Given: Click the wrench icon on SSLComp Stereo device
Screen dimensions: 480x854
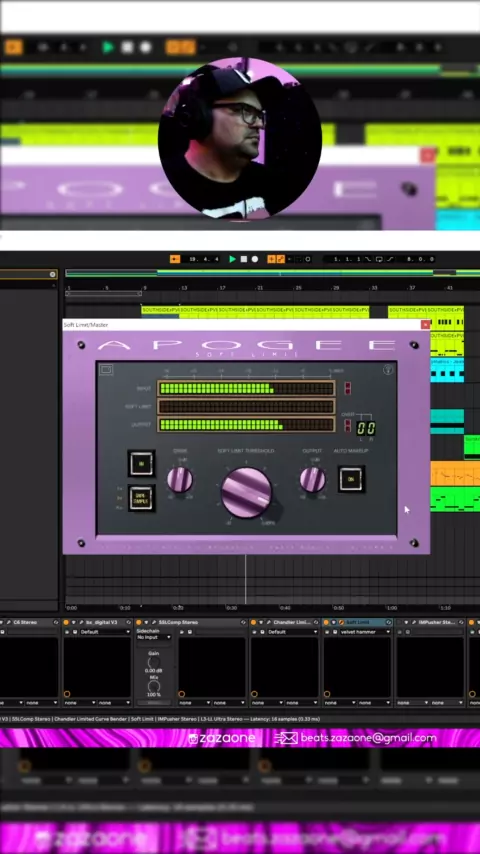Looking at the screenshot, I should tap(154, 622).
